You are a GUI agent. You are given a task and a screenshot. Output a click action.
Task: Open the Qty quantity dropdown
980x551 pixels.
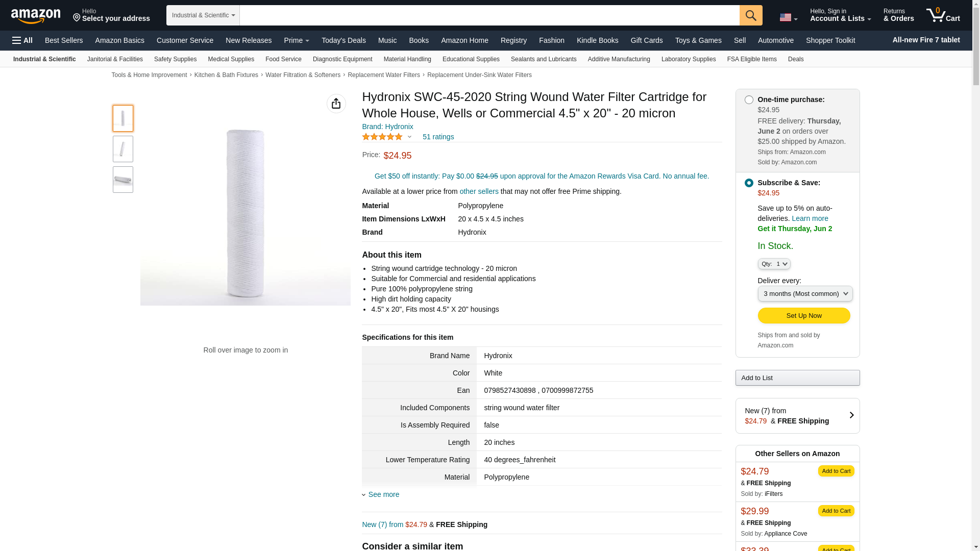click(x=774, y=264)
